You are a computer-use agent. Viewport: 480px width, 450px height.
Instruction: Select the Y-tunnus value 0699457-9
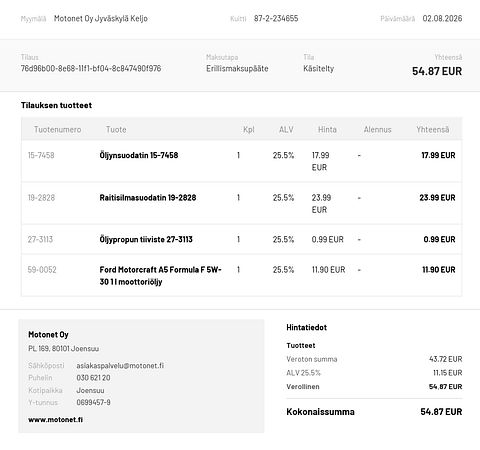coord(93,403)
